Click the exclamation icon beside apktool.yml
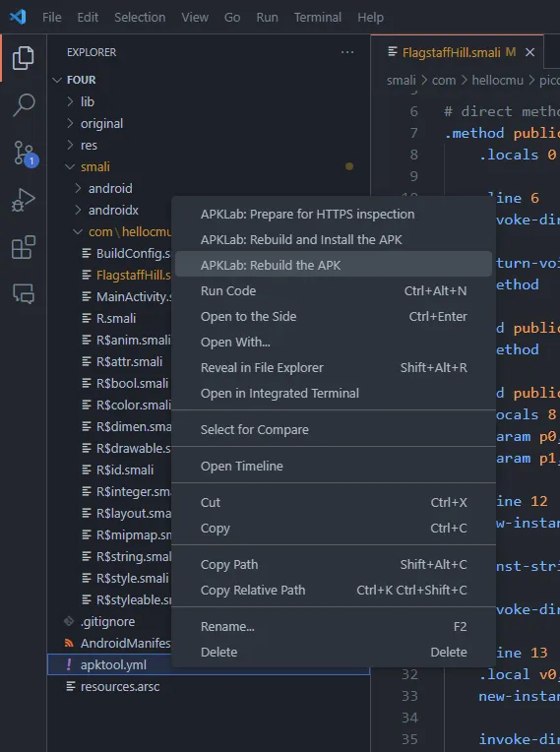 pyautogui.click(x=69, y=664)
